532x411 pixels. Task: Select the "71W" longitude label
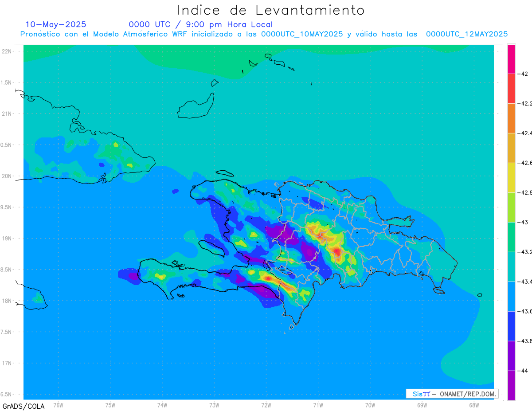coord(318,404)
